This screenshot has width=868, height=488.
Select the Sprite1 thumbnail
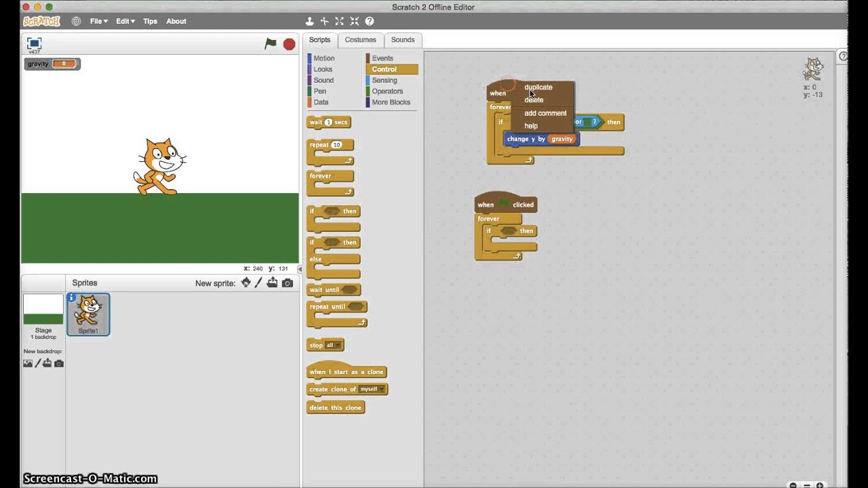tap(88, 314)
